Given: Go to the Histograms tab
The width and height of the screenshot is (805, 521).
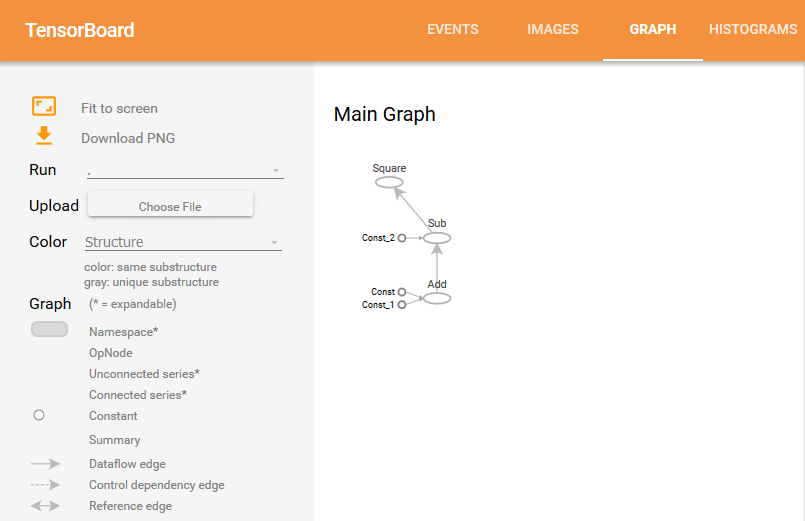Looking at the screenshot, I should point(753,30).
